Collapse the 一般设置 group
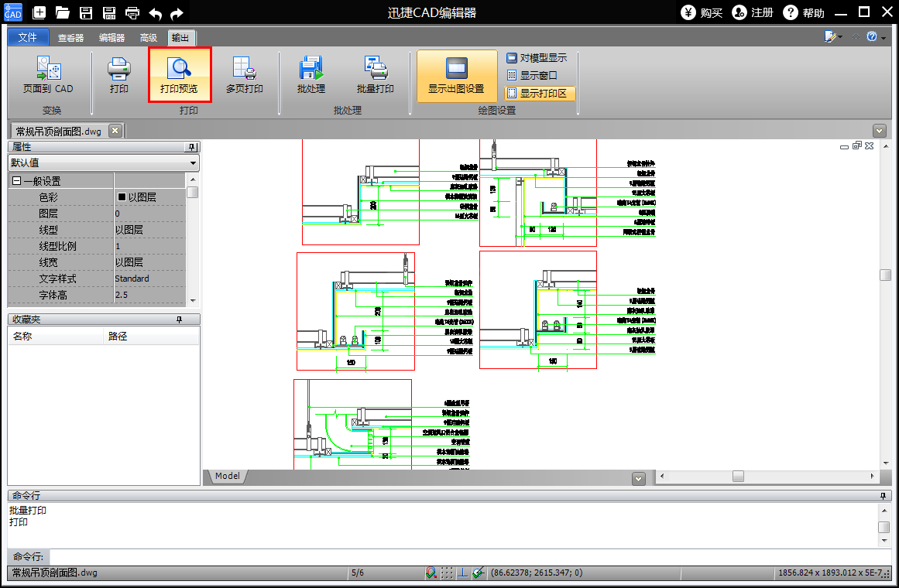899x588 pixels. 16,181
